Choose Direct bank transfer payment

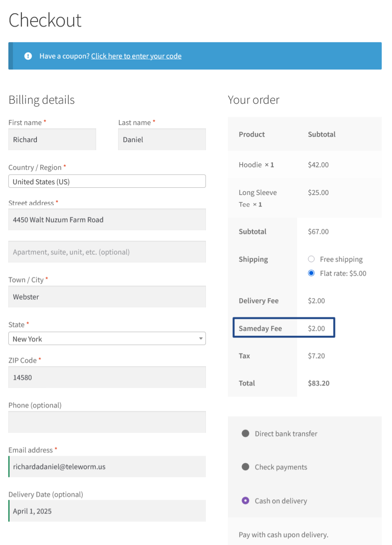pos(245,434)
